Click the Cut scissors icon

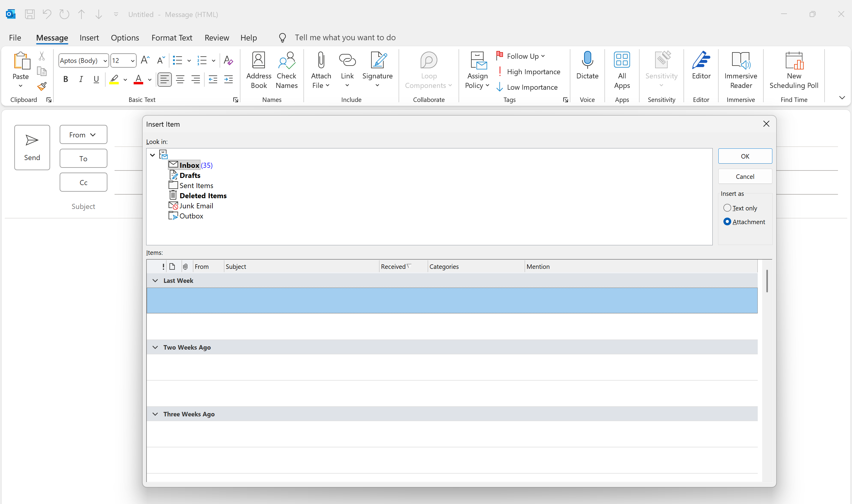[42, 56]
